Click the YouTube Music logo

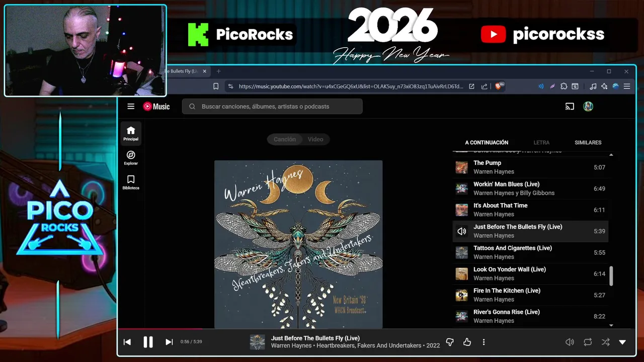click(156, 106)
